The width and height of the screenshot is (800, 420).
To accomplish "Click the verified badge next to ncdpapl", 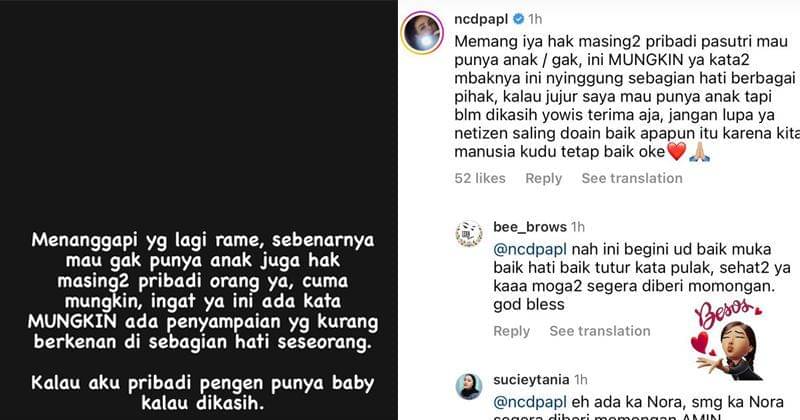I will (x=518, y=19).
